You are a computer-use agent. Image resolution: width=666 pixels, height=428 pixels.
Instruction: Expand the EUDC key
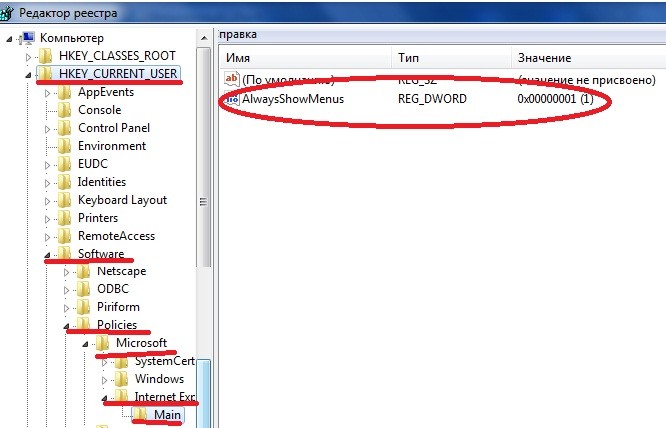point(47,165)
